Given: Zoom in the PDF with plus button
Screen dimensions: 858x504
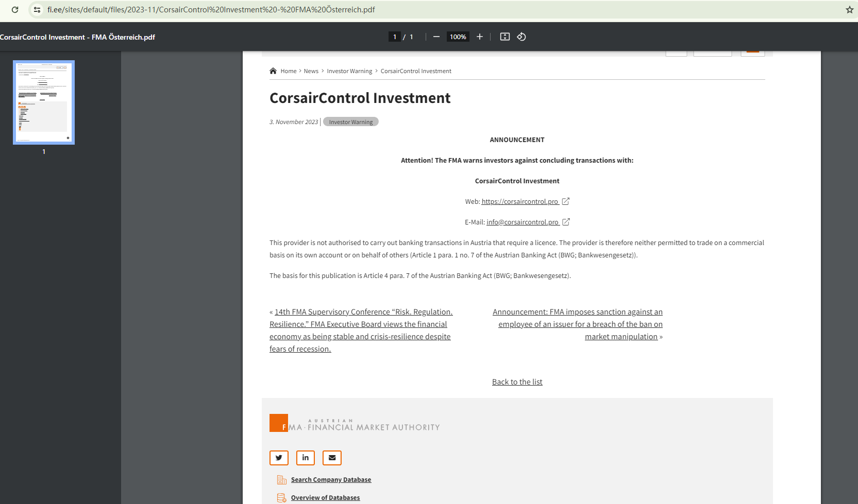Looking at the screenshot, I should [480, 37].
